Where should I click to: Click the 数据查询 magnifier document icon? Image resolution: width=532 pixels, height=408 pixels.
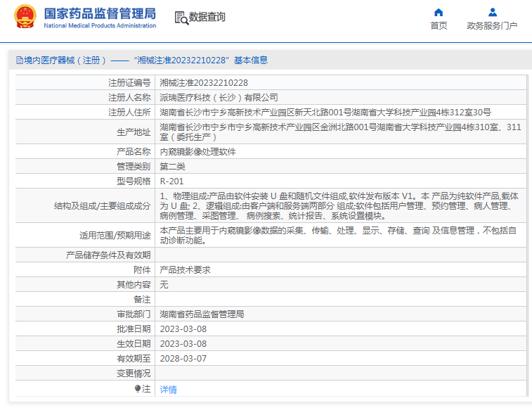[x=181, y=18]
